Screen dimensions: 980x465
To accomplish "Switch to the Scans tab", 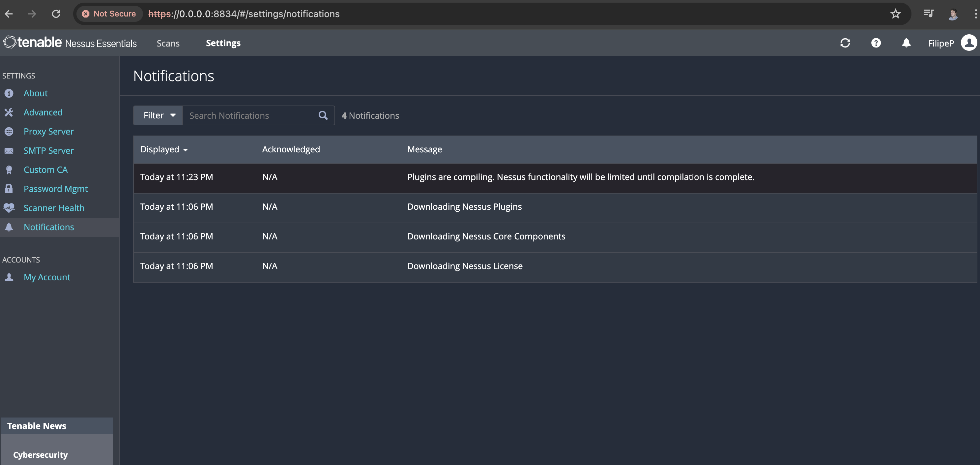I will tap(168, 44).
